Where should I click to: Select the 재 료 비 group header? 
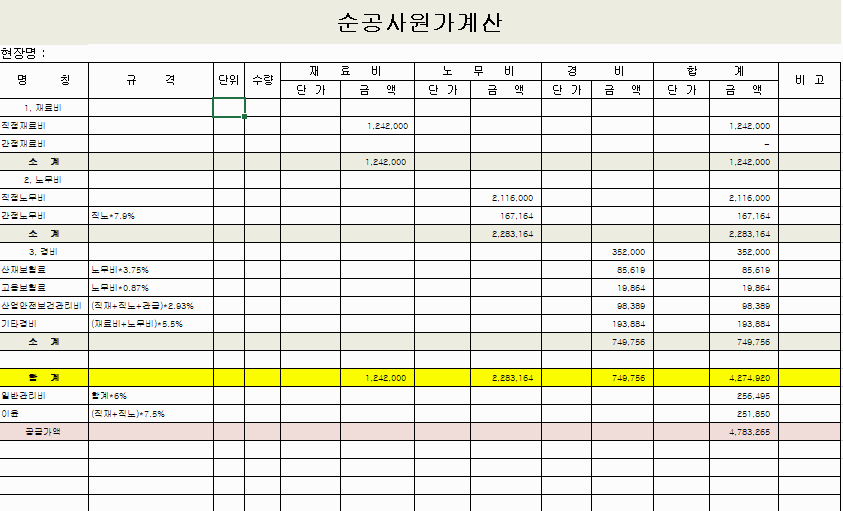pyautogui.click(x=347, y=72)
